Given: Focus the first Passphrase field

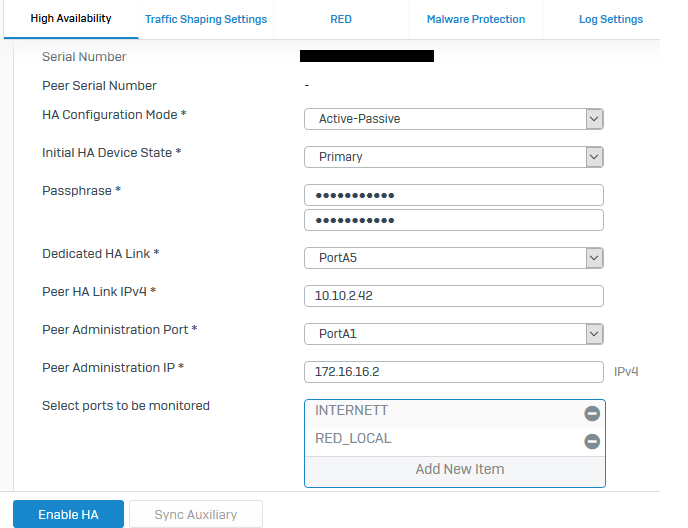Looking at the screenshot, I should pyautogui.click(x=454, y=195).
